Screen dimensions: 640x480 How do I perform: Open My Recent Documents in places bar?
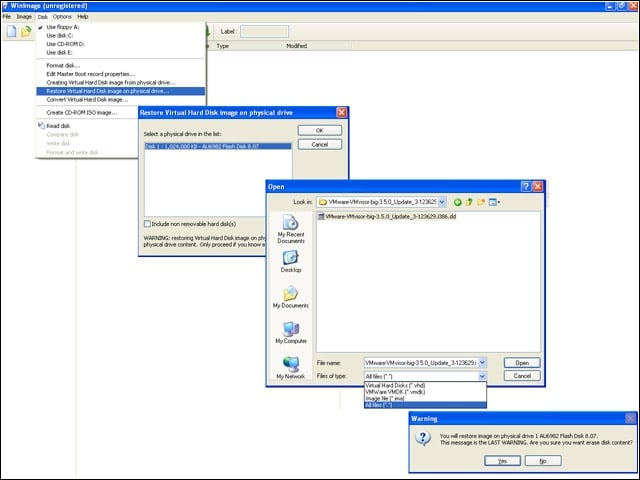(291, 229)
